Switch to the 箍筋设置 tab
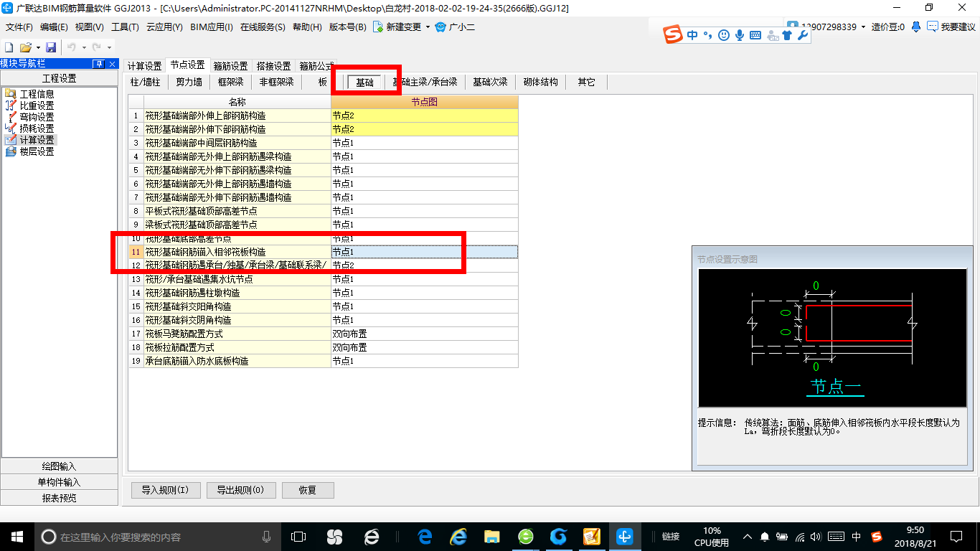 pyautogui.click(x=230, y=66)
